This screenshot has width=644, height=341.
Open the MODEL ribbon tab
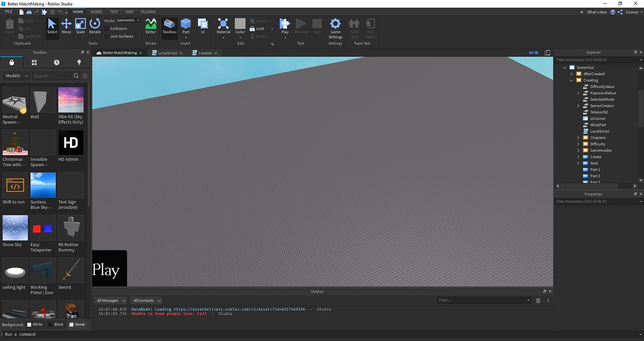(x=97, y=12)
